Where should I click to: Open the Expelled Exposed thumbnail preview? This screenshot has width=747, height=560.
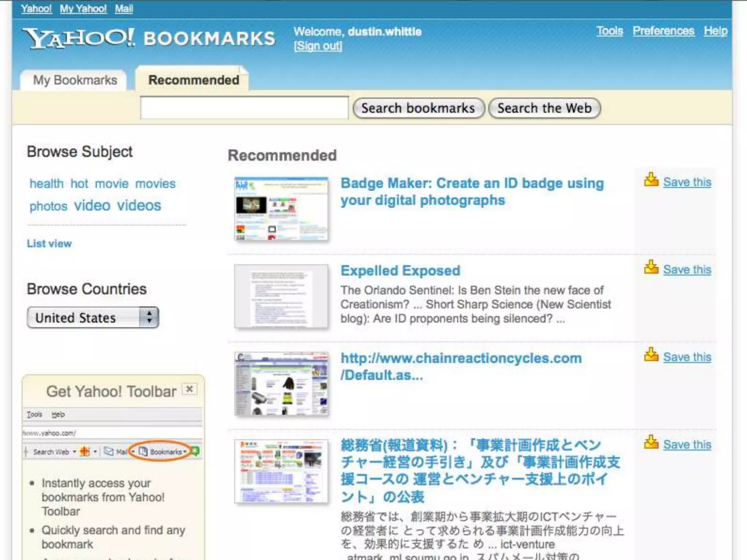point(281,296)
